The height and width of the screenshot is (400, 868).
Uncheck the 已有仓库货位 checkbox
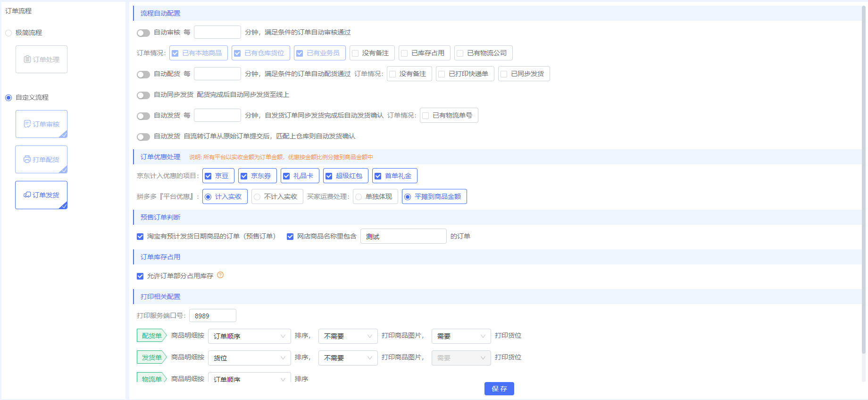click(237, 53)
